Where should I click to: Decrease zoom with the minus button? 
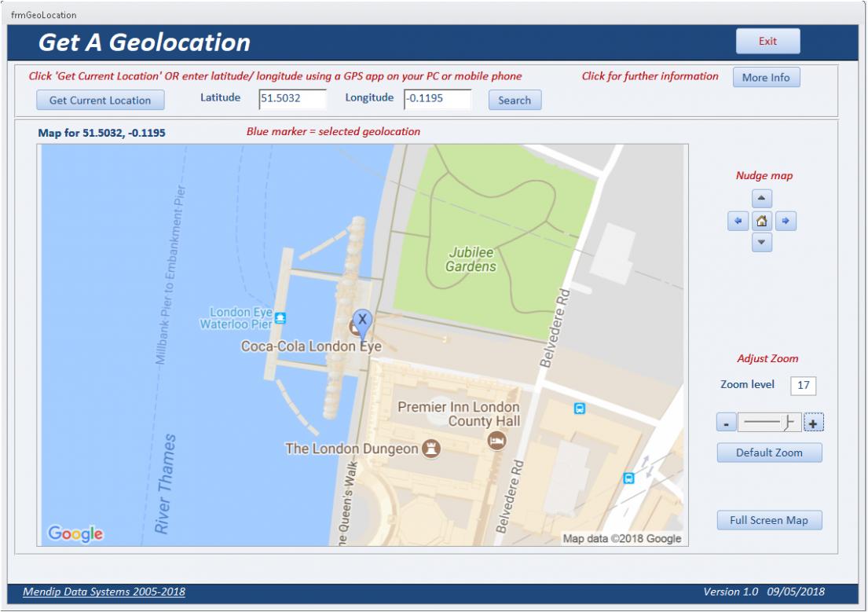pyautogui.click(x=727, y=423)
